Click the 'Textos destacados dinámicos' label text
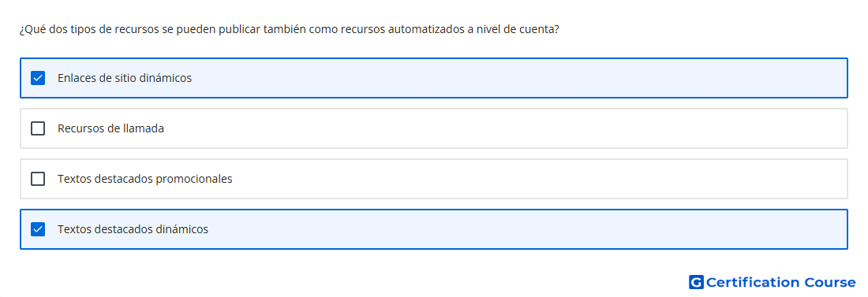 pos(133,229)
